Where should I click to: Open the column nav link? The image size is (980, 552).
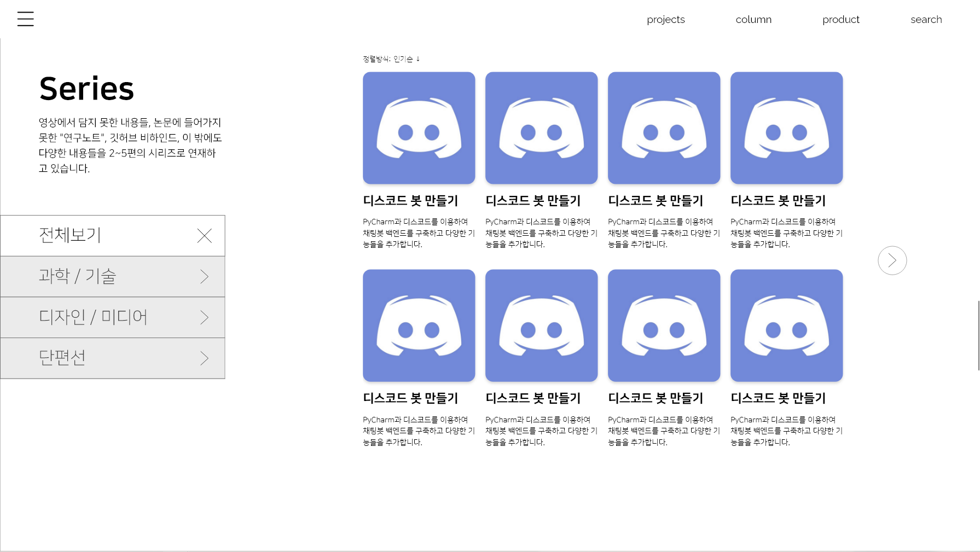[x=753, y=20]
